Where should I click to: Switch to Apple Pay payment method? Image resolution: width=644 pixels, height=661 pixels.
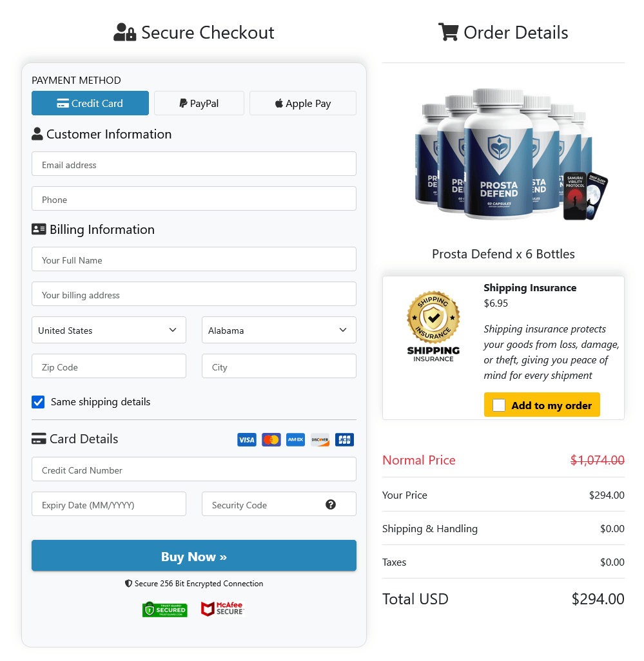pyautogui.click(x=302, y=103)
